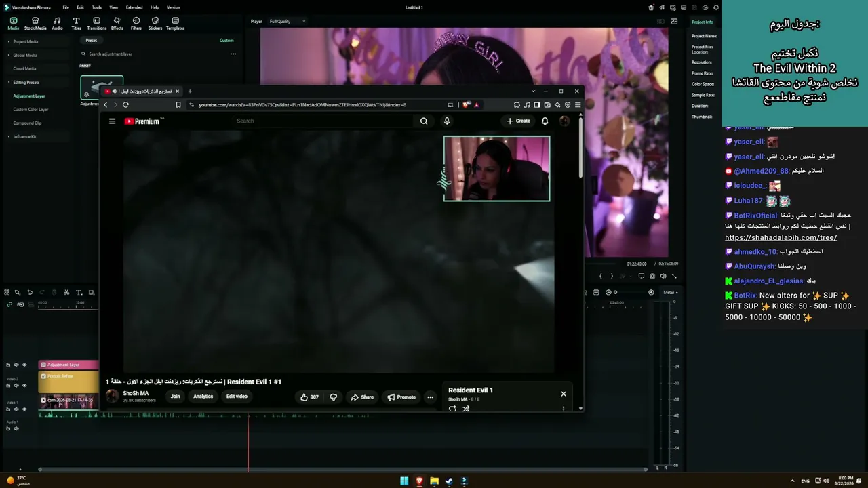
Task: Dislike the Resident Evil video
Action: 333,397
